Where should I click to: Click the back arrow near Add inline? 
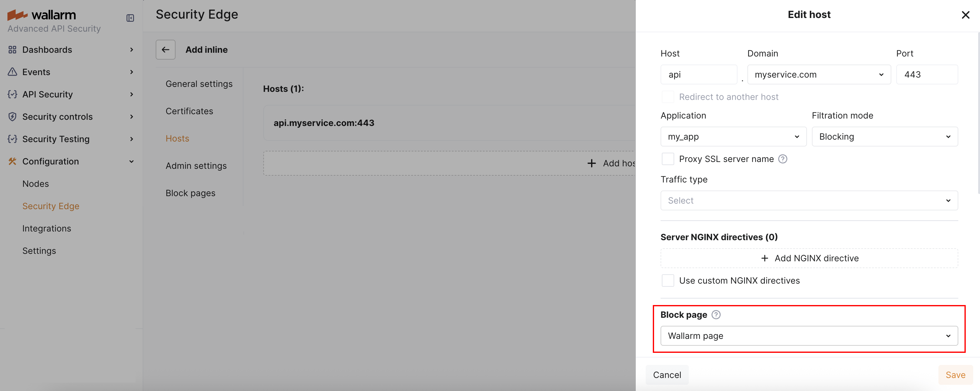click(x=165, y=49)
